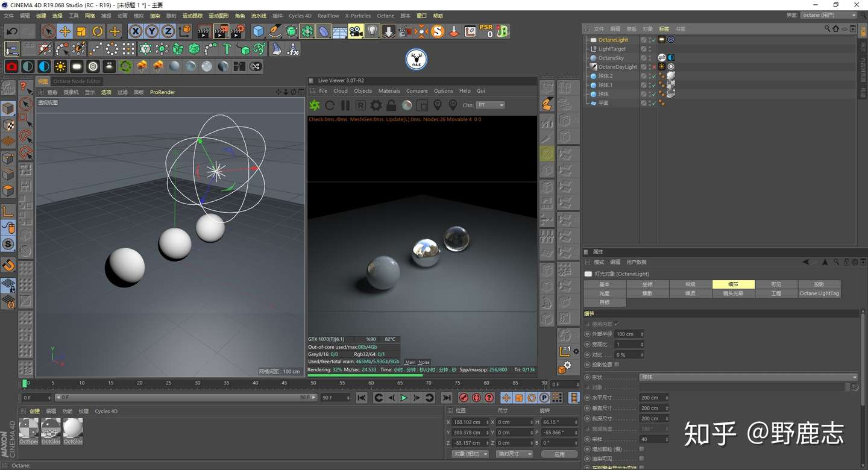Open the 镜头光晕 attribute tab
Screen dimensions: 868x470
point(733,293)
